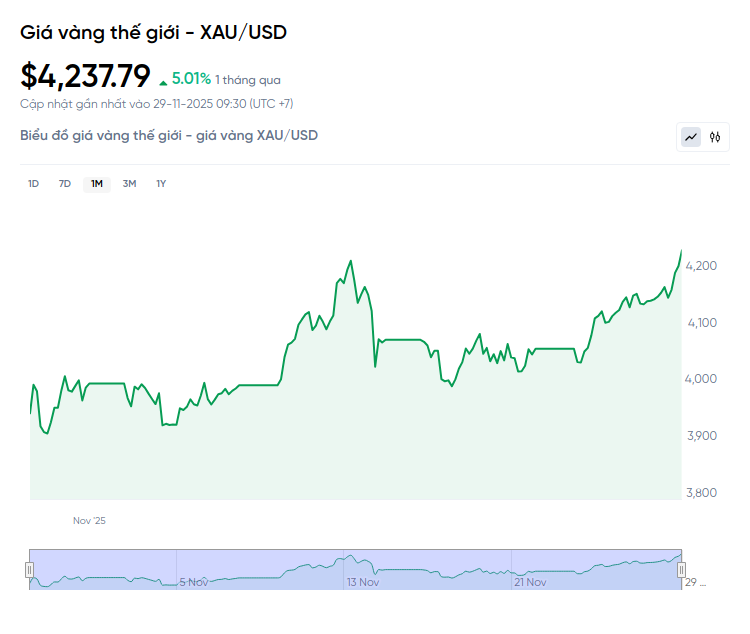Click the last-updated timestamp text
Viewport: 750px width, 634px height.
156,104
